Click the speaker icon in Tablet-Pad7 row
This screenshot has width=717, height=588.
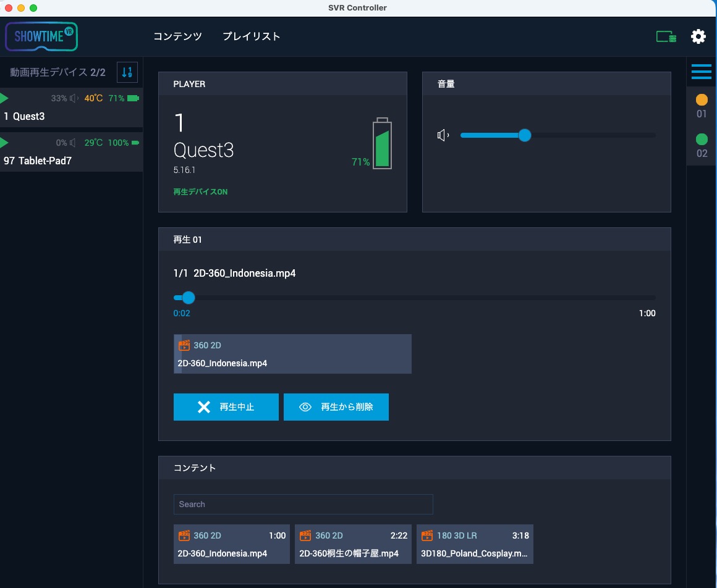(x=72, y=143)
